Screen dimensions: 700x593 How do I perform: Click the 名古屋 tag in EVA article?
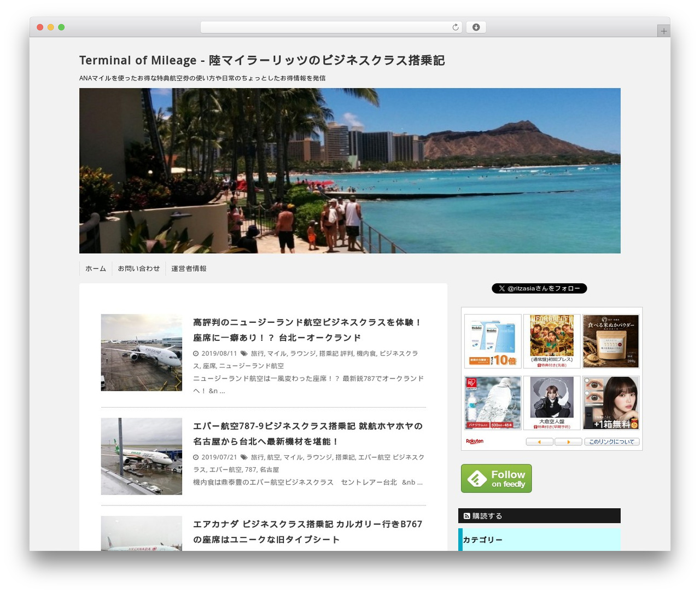pos(269,470)
